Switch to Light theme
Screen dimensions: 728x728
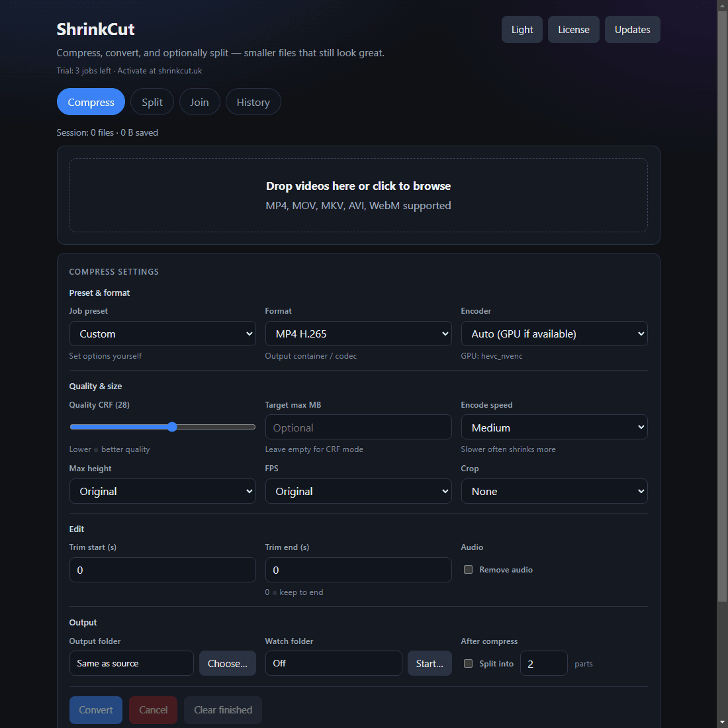pos(522,30)
